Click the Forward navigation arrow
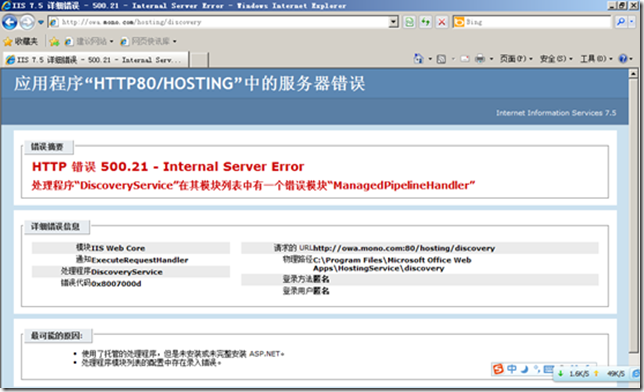The width and height of the screenshot is (644, 392). (28, 22)
